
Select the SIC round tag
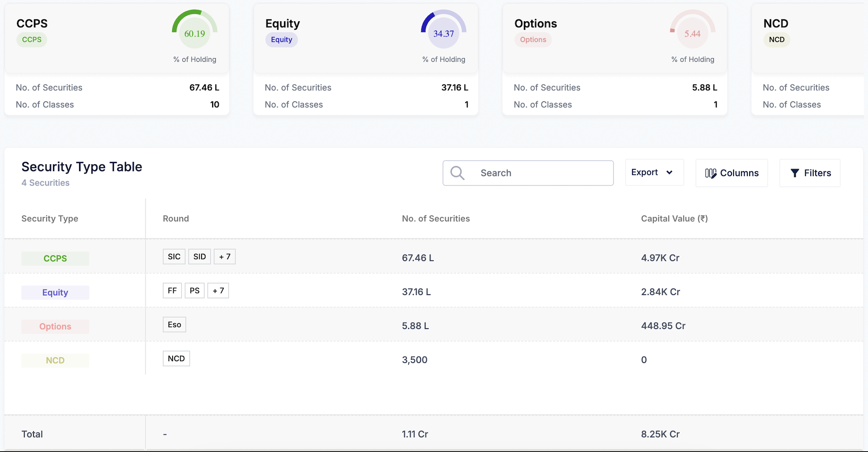(x=174, y=256)
